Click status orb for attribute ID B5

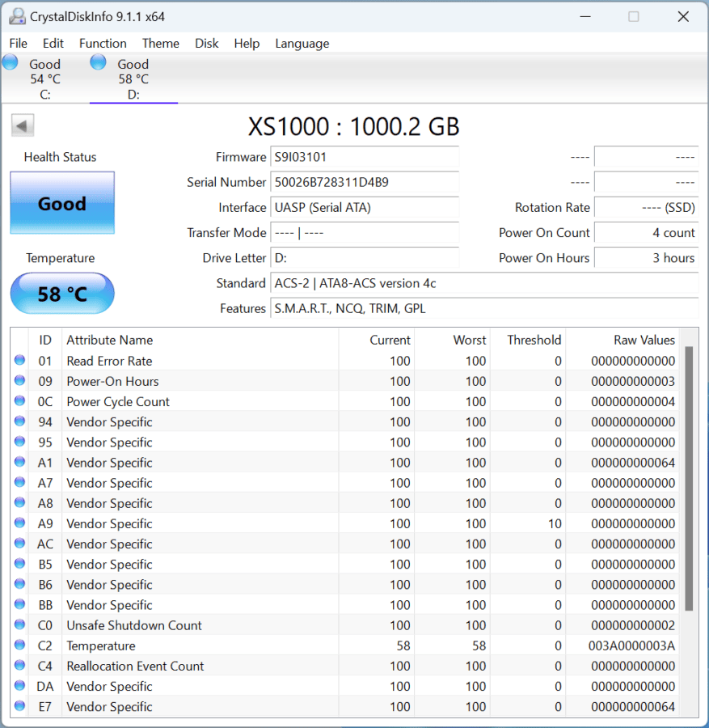tap(19, 564)
